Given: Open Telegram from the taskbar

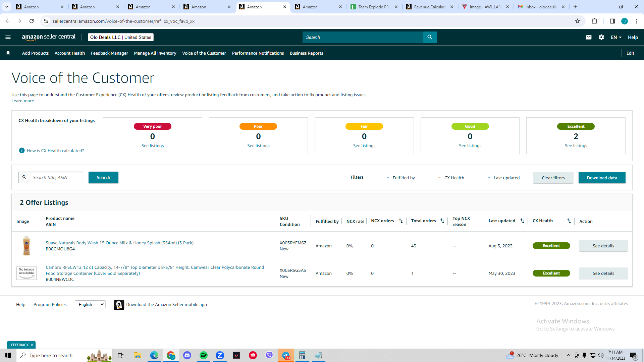Looking at the screenshot, I should coord(286,355).
